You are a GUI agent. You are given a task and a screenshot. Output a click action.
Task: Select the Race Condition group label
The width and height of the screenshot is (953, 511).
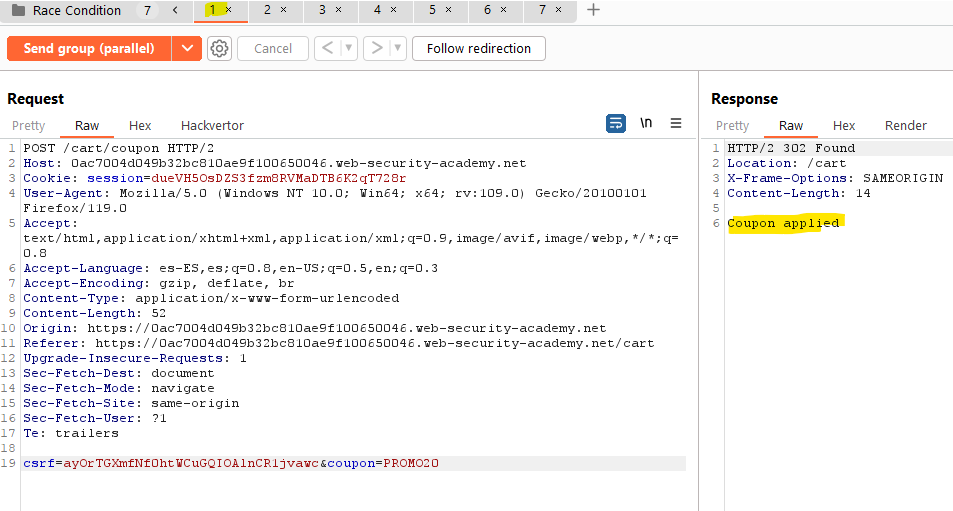tap(77, 10)
